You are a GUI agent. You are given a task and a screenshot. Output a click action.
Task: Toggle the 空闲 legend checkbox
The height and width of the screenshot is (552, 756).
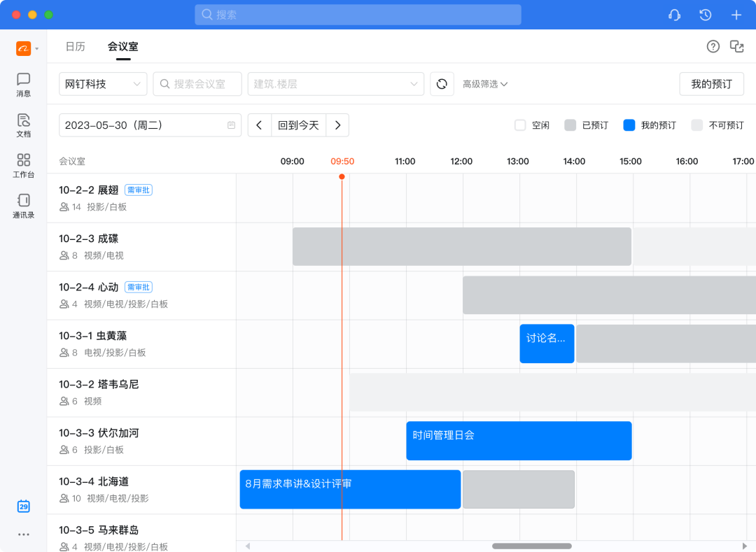tap(520, 125)
